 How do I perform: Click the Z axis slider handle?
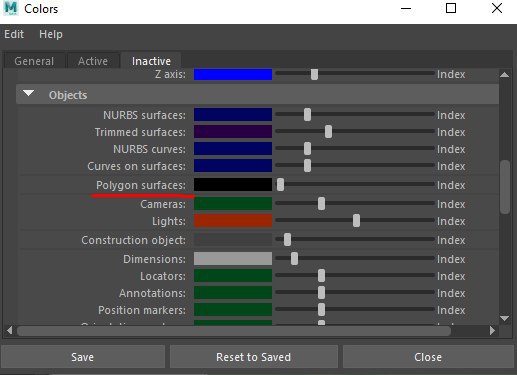click(314, 74)
